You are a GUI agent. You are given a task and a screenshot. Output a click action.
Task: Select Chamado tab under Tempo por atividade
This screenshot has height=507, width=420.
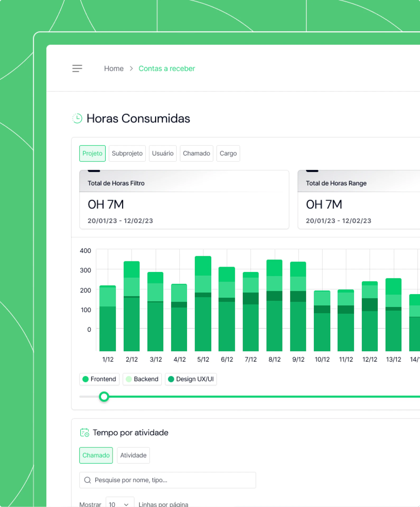click(96, 455)
